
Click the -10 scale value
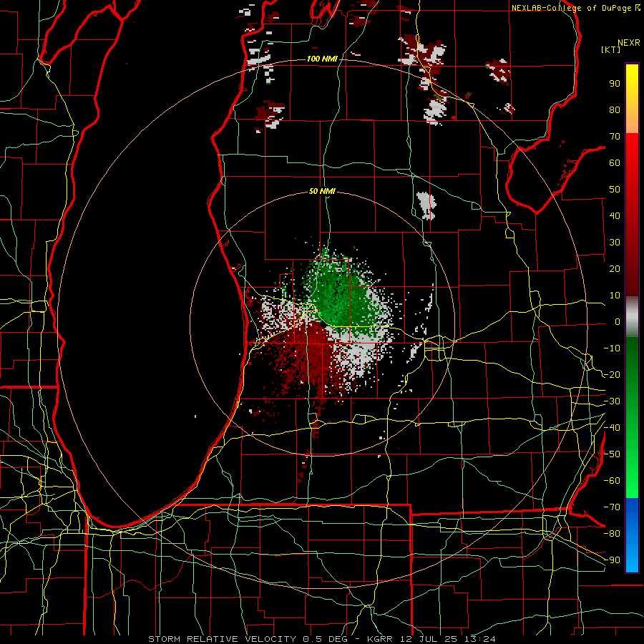(612, 348)
